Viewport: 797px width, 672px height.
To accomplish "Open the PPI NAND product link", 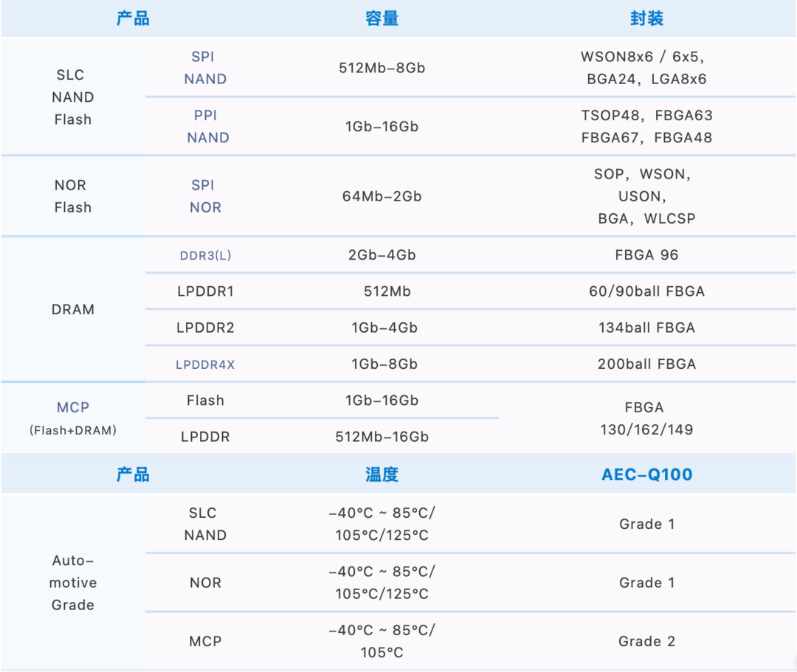I will coord(207,126).
